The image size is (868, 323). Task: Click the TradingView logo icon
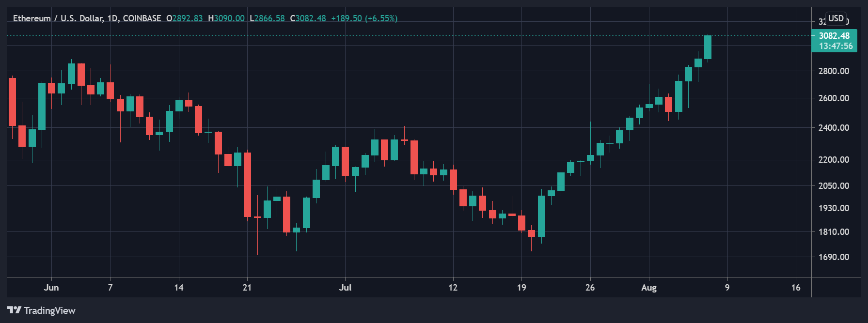[14, 310]
